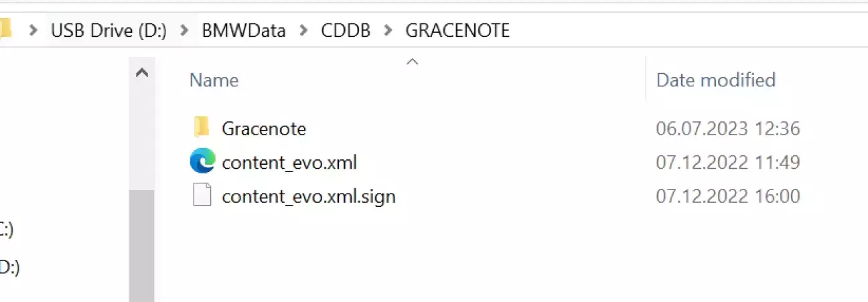This screenshot has height=302, width=868.
Task: Click the navigation pane scroll-up arrow
Action: 141,74
